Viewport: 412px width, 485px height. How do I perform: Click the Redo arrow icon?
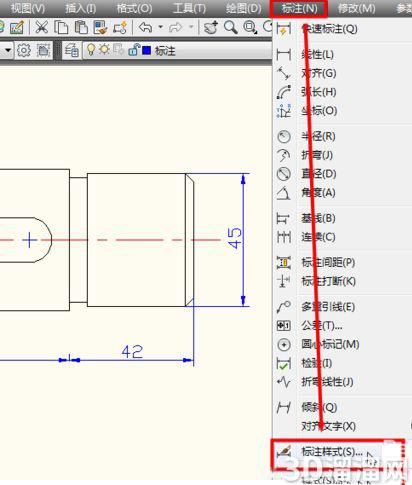(176, 27)
